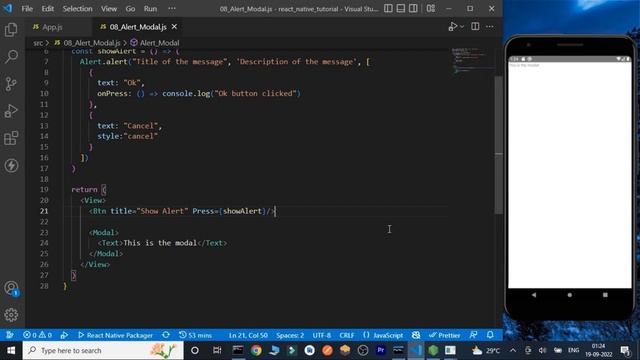The image size is (640, 360).
Task: Split the editor to the right
Action: 475,27
